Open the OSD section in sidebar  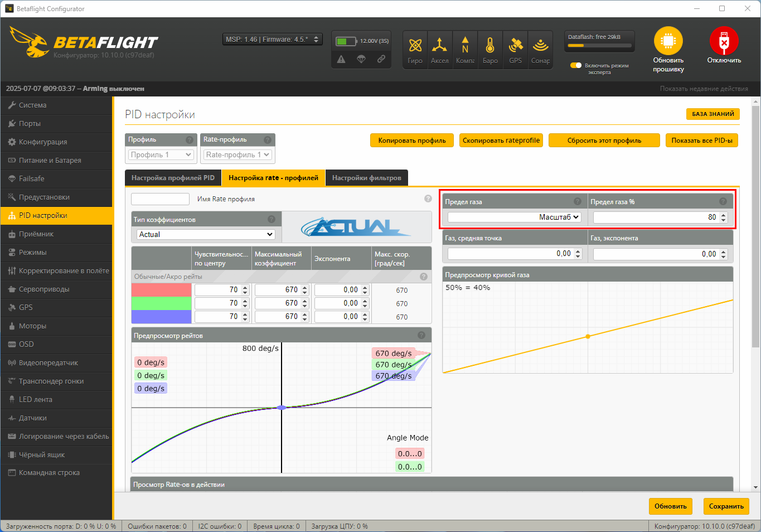pyautogui.click(x=56, y=344)
